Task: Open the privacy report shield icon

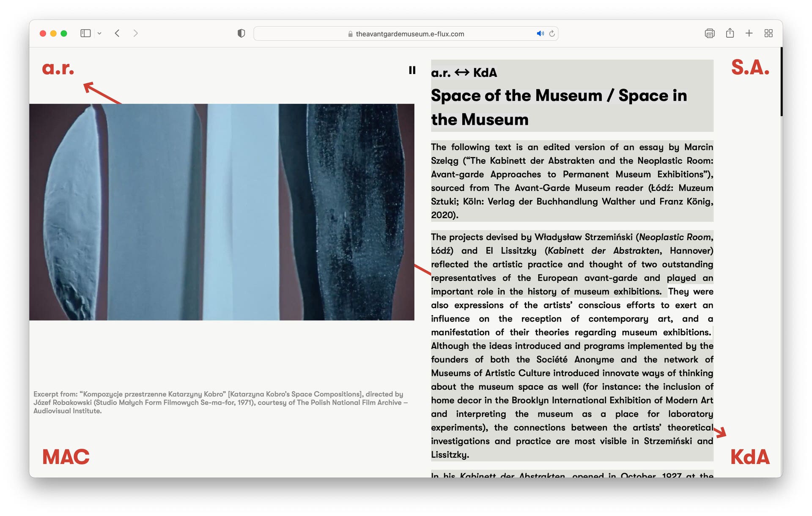Action: point(241,33)
